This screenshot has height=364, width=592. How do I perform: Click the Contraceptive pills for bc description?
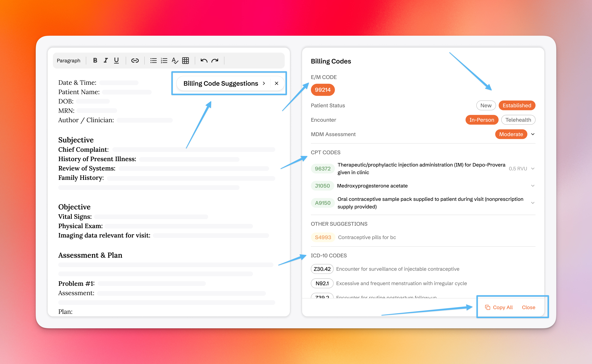pos(367,237)
